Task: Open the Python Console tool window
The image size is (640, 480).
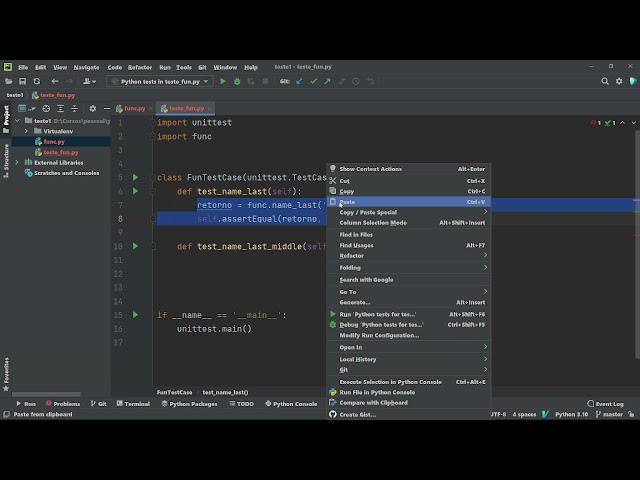Action: [x=291, y=404]
